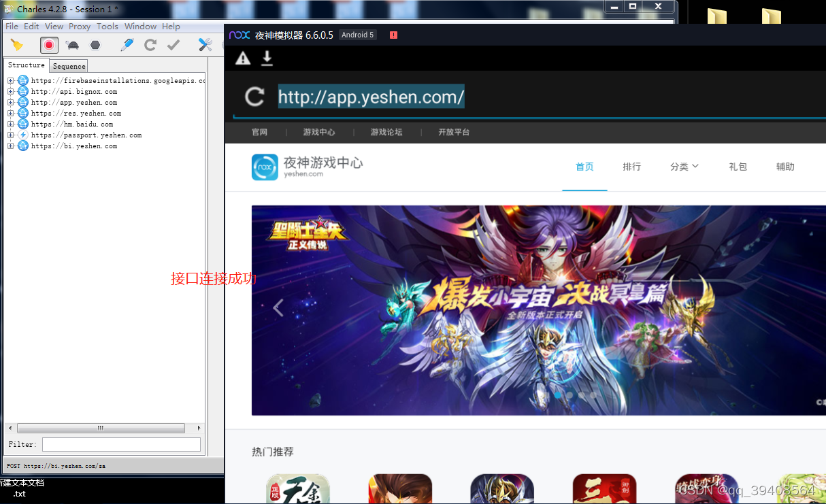Expand the https://hm.baidu.com node

pyautogui.click(x=11, y=124)
